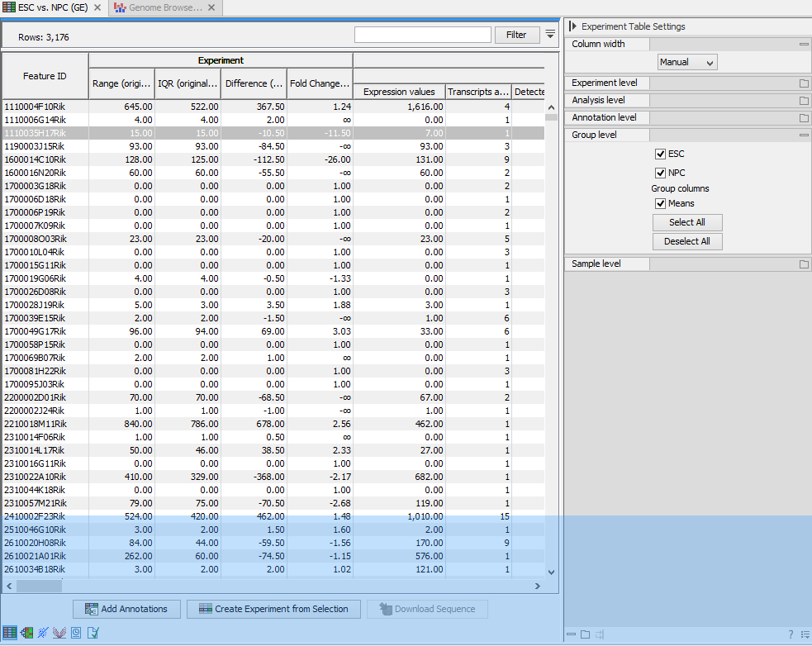Switch to the Genome Browser tab

click(163, 7)
